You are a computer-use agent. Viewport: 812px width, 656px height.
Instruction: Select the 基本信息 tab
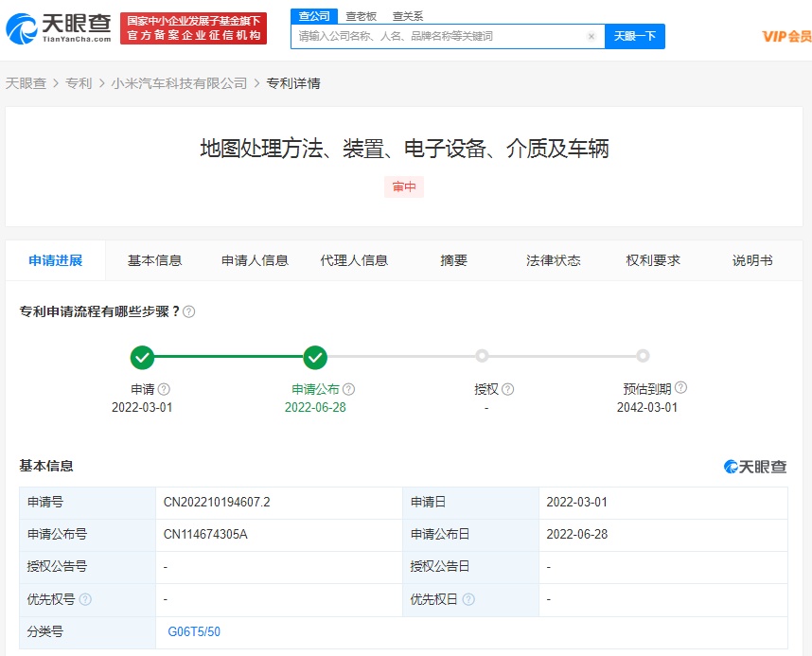click(155, 260)
